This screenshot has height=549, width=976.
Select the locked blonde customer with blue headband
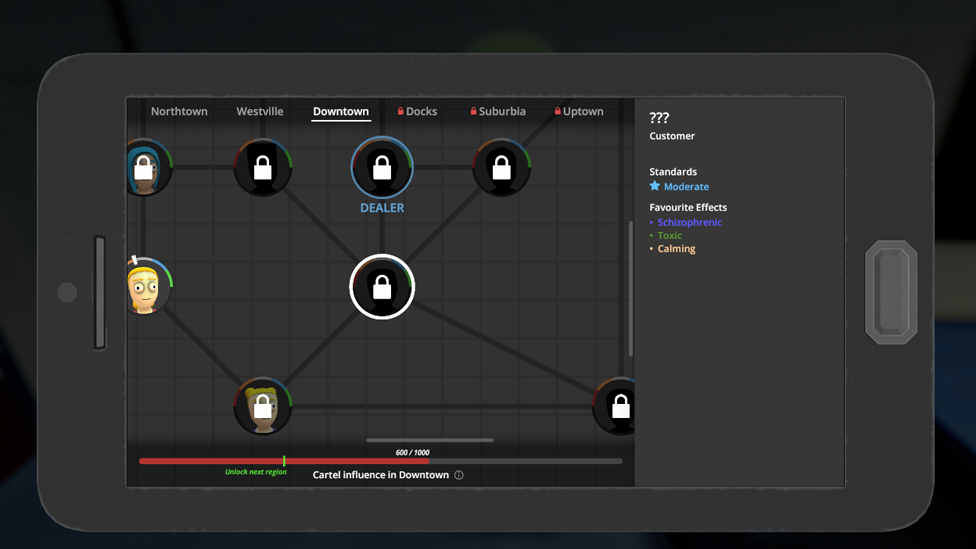tap(263, 406)
